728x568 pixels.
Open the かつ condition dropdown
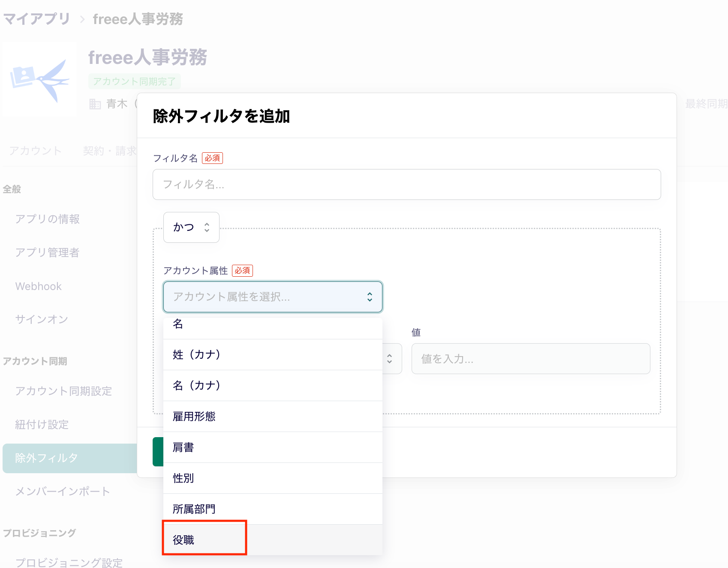pyautogui.click(x=191, y=227)
